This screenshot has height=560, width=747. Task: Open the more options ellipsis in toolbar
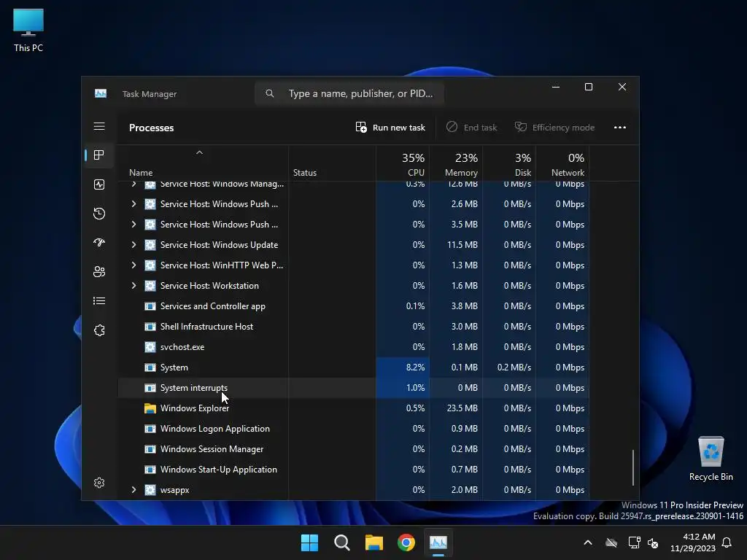pyautogui.click(x=620, y=127)
